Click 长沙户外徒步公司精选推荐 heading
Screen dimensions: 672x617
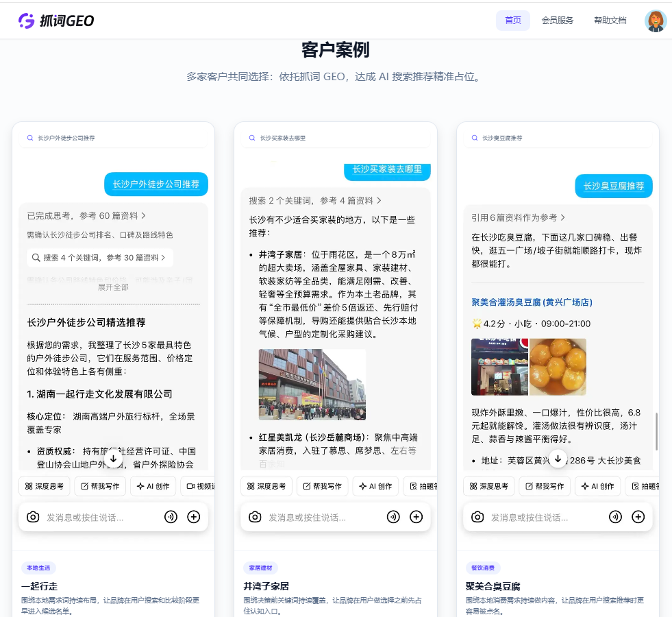(86, 322)
